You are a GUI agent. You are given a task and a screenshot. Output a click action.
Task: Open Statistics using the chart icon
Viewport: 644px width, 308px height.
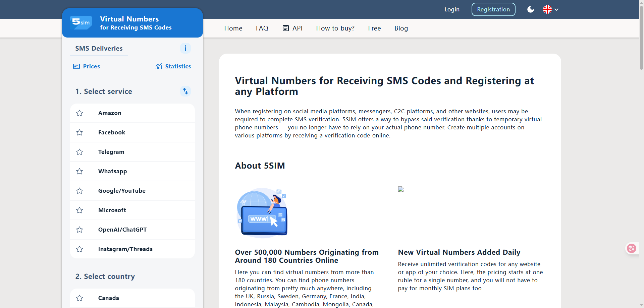point(159,66)
